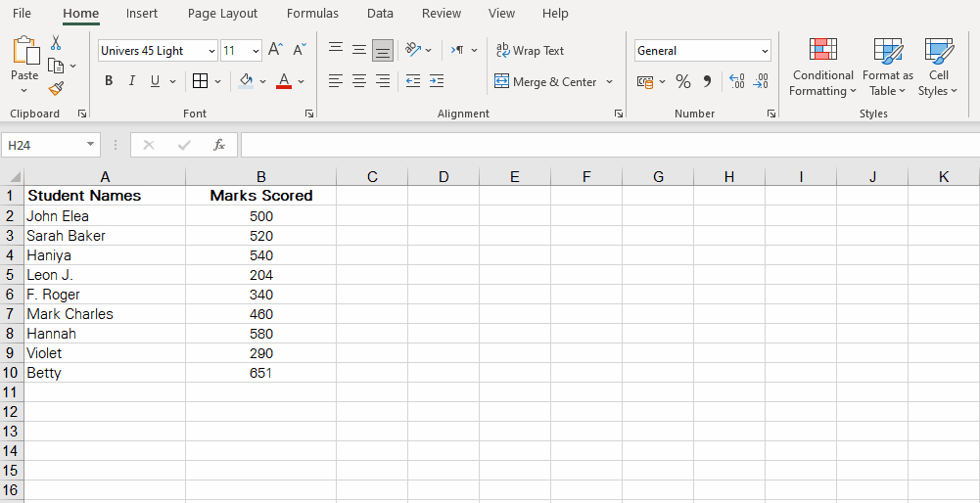Open the font name dropdown
The height and width of the screenshot is (503, 980).
pos(211,51)
